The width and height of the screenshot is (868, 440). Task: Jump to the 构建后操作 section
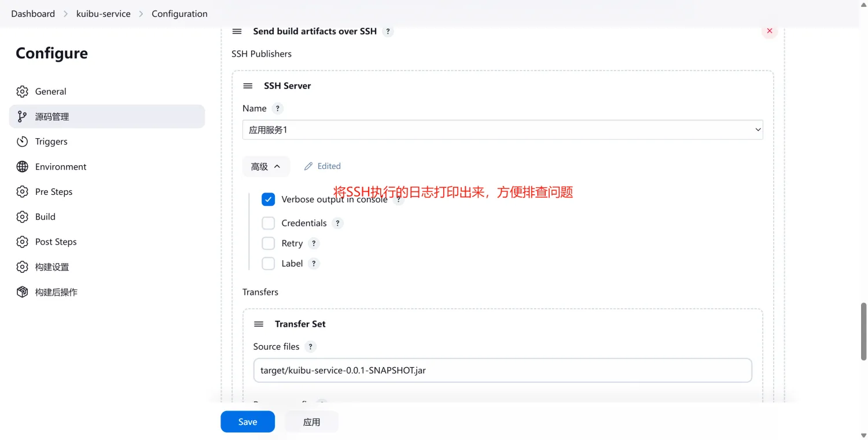[x=56, y=292]
